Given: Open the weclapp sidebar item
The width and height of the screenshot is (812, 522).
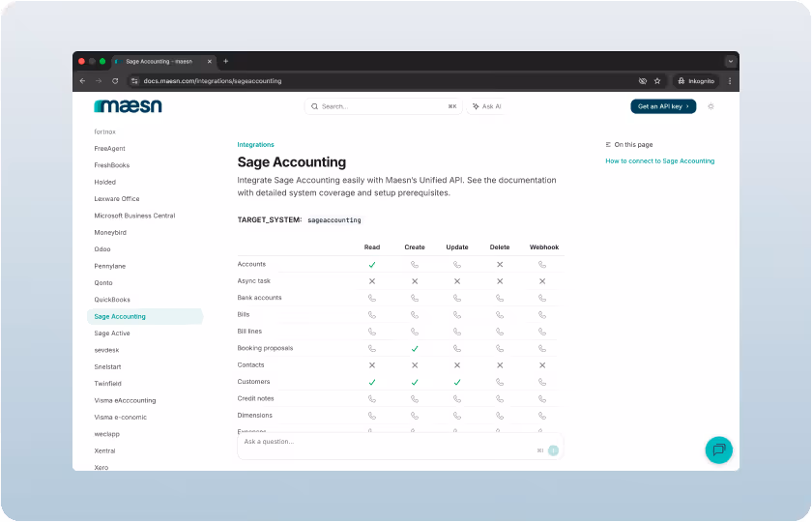Looking at the screenshot, I should 106,434.
